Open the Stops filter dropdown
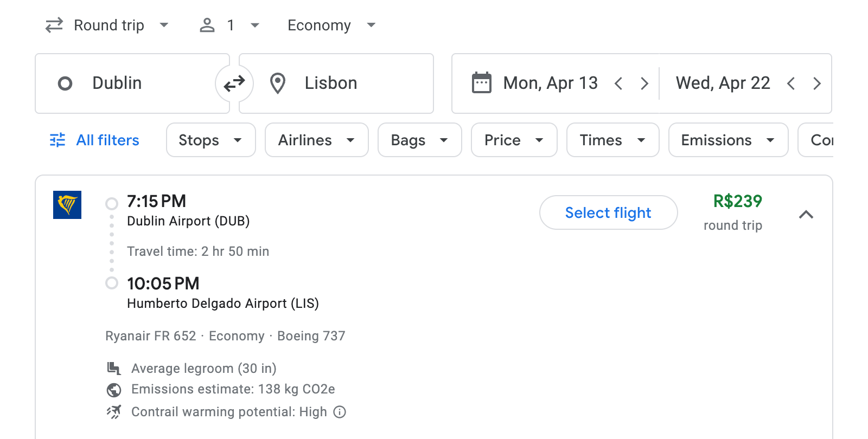This screenshot has width=868, height=439. pyautogui.click(x=210, y=140)
